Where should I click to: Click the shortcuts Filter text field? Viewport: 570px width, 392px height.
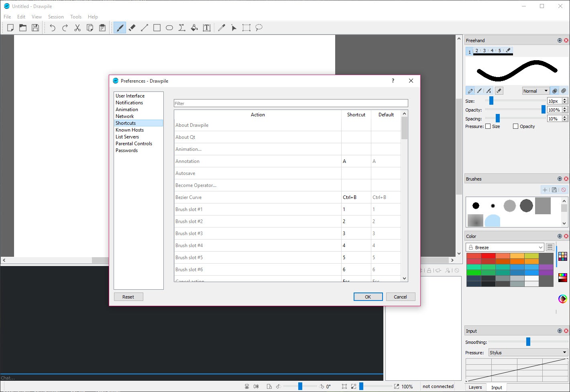[x=291, y=104]
